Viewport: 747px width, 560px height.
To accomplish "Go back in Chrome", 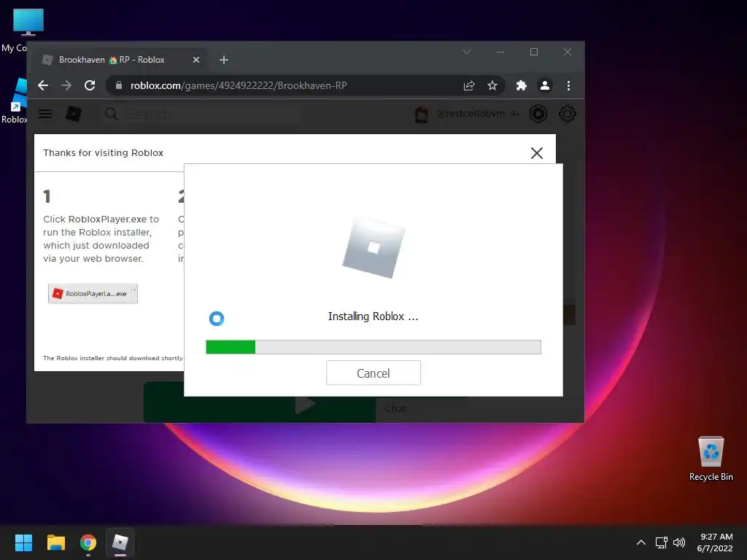I will coord(43,85).
